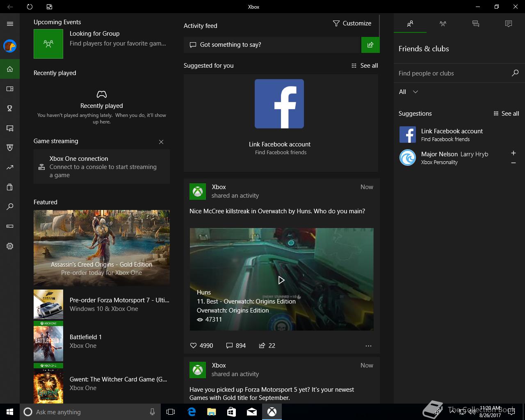The image size is (525, 420).
Task: Expand the All friends filter dropdown
Action: point(409,92)
